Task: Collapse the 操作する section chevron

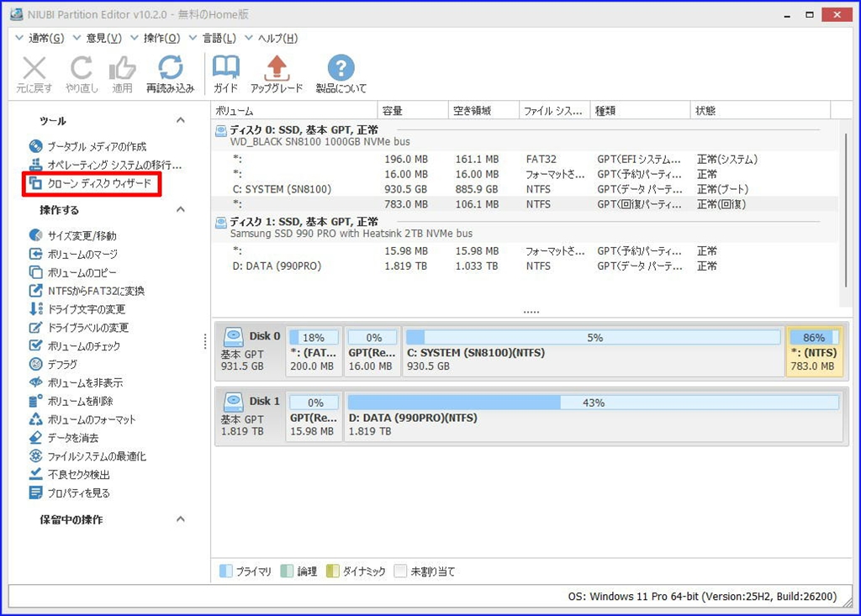Action: tap(181, 210)
